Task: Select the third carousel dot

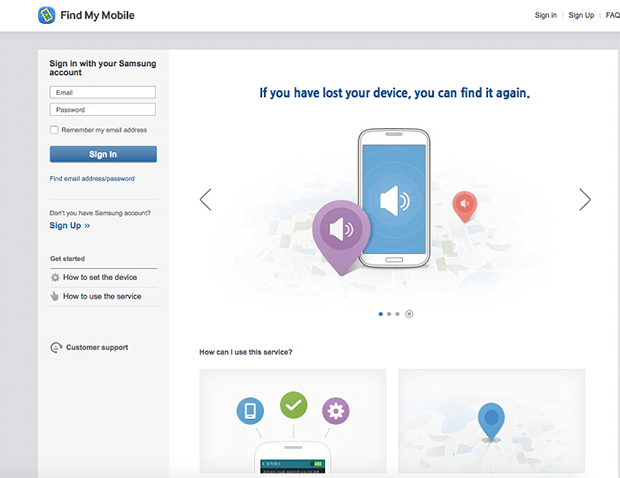Action: pyautogui.click(x=397, y=314)
